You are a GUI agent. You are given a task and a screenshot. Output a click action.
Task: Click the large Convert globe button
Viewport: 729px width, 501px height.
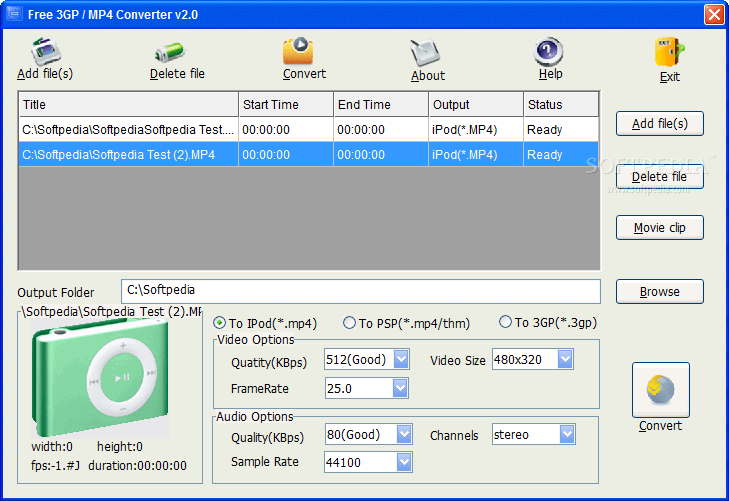click(661, 390)
